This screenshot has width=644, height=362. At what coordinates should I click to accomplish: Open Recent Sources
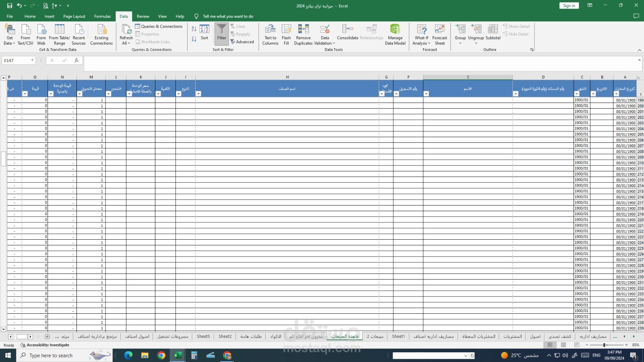[78, 35]
